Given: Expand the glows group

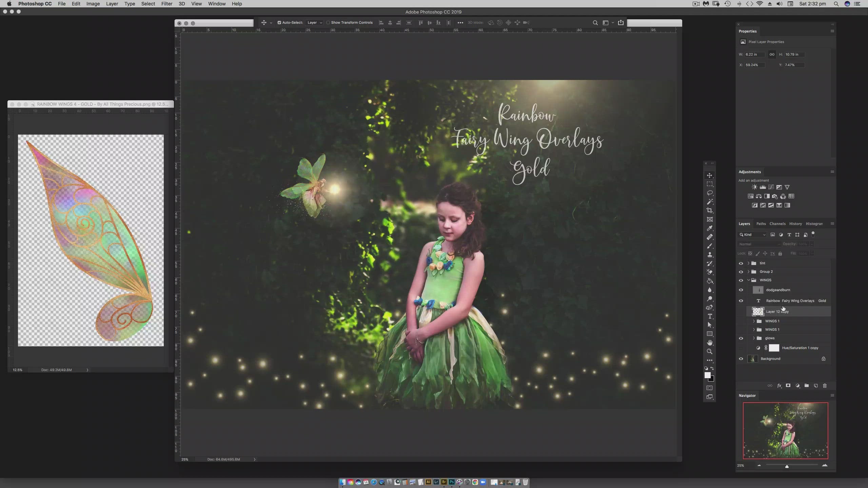Looking at the screenshot, I should [x=754, y=338].
